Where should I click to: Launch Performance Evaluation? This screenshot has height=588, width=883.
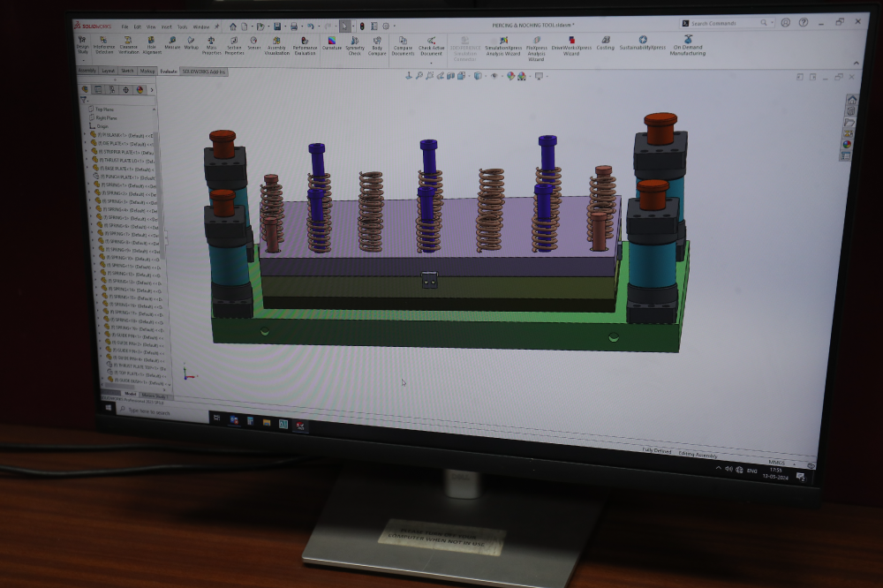pos(305,45)
